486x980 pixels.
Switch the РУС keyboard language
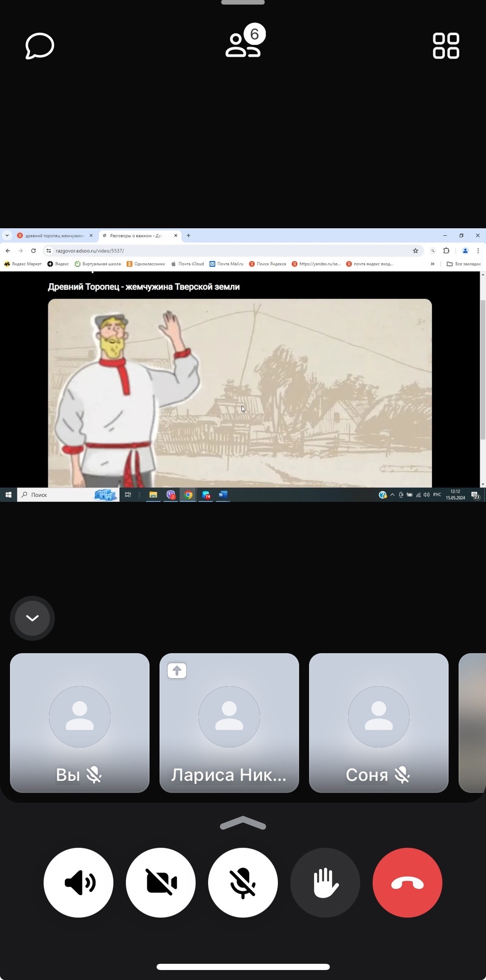[437, 495]
